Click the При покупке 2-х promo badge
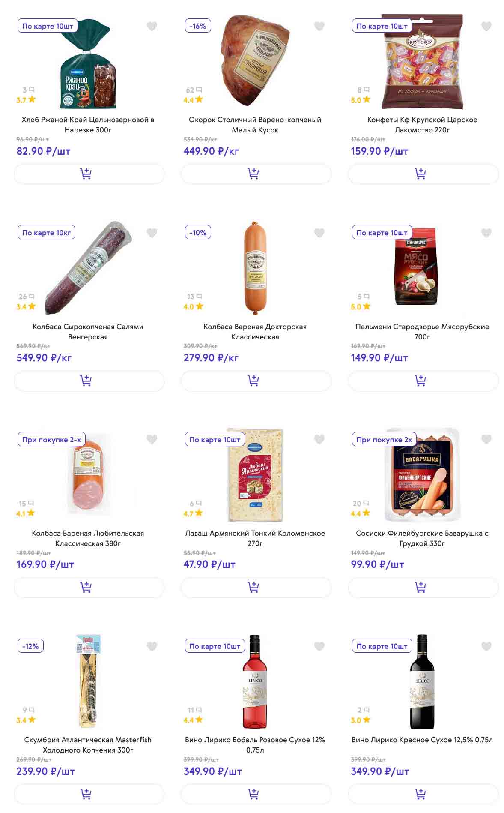Screen dimensions: 504x813 coord(51,440)
